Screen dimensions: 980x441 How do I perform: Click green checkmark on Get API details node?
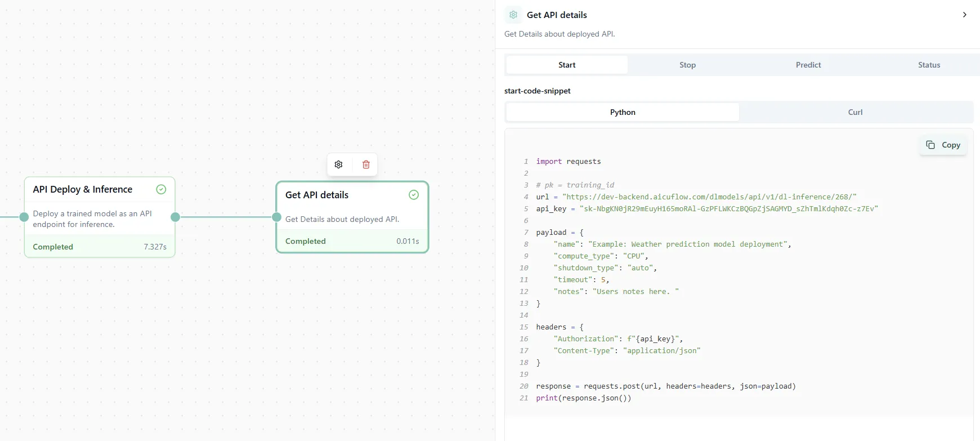click(x=414, y=195)
